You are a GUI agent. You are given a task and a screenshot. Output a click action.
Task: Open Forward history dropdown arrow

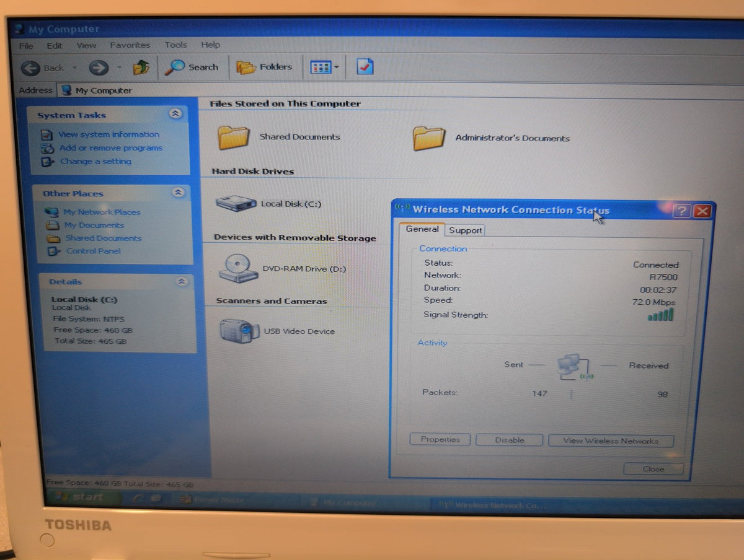click(119, 68)
